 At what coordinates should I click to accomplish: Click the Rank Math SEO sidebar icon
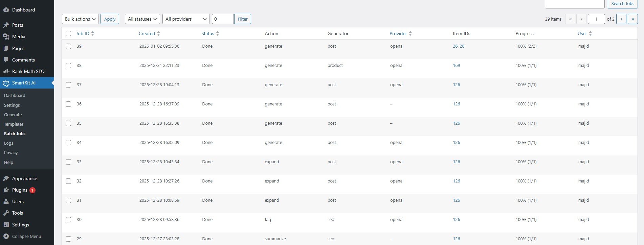[6, 71]
